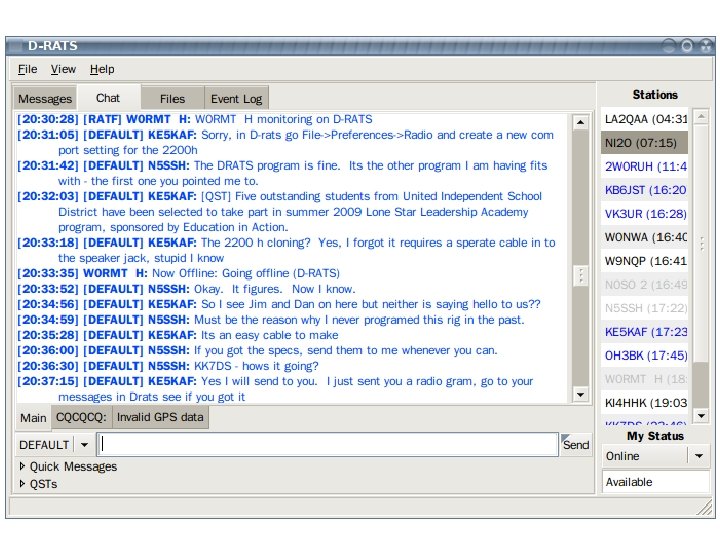
Task: Click the chat message input field
Action: (328, 444)
